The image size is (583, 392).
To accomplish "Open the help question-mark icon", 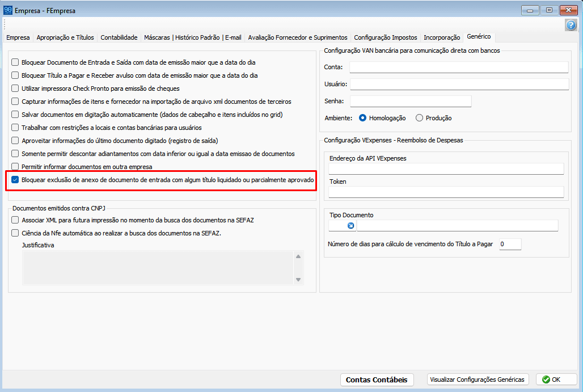I will (571, 26).
